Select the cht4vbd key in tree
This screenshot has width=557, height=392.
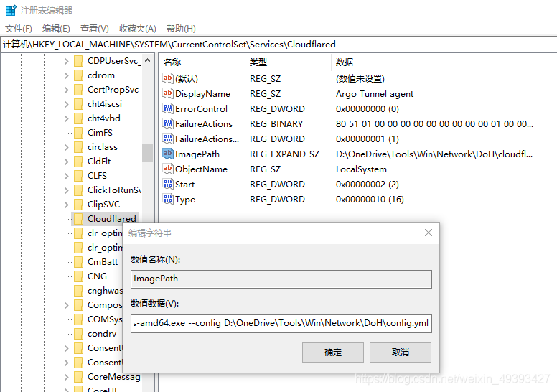coord(104,118)
